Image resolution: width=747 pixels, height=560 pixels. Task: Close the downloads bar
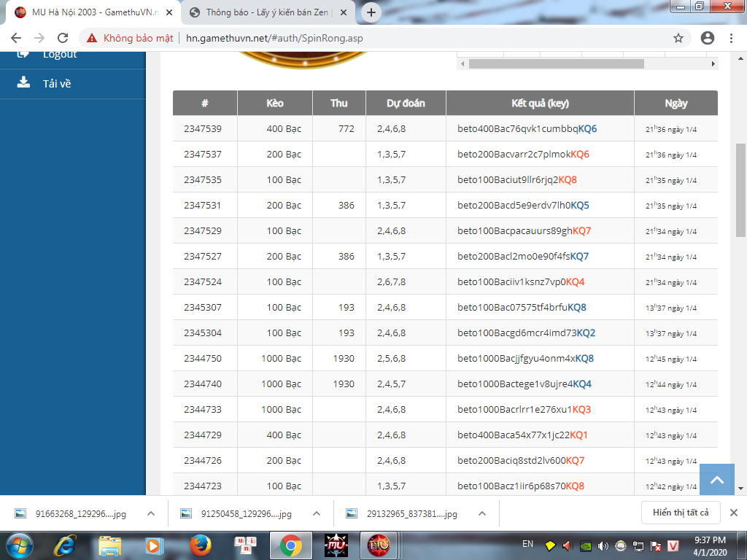(x=734, y=513)
